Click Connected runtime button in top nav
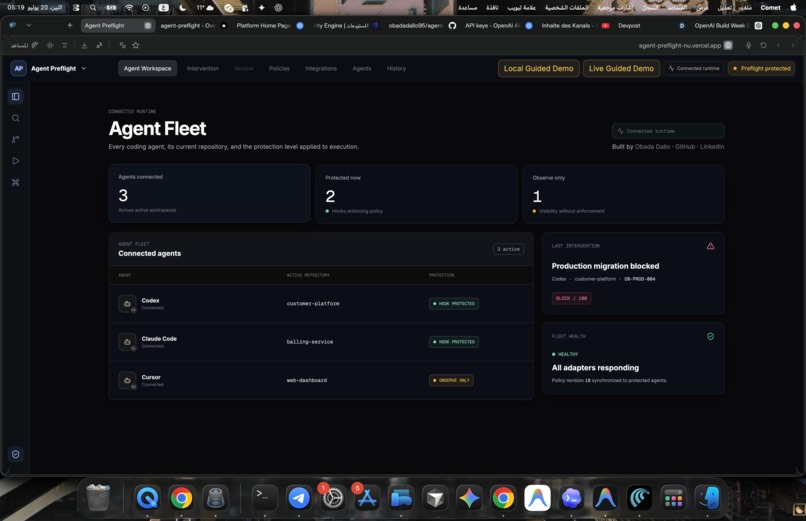 tap(693, 68)
